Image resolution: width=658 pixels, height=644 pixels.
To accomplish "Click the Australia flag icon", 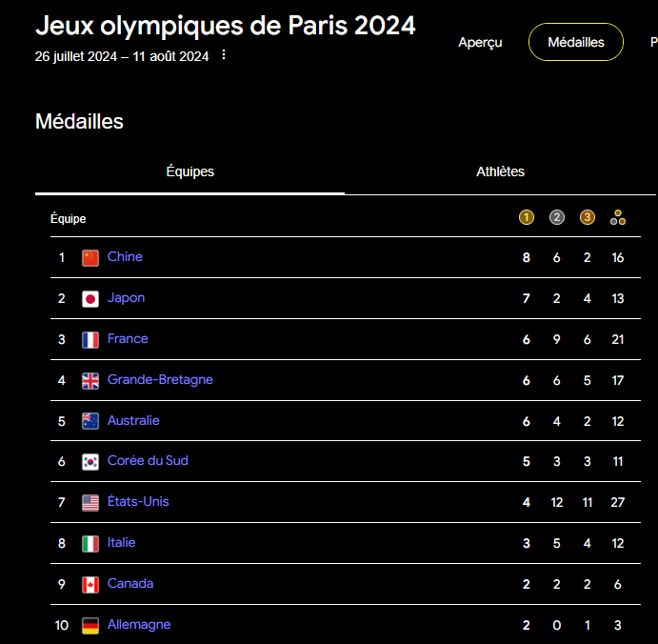I will point(90,421).
